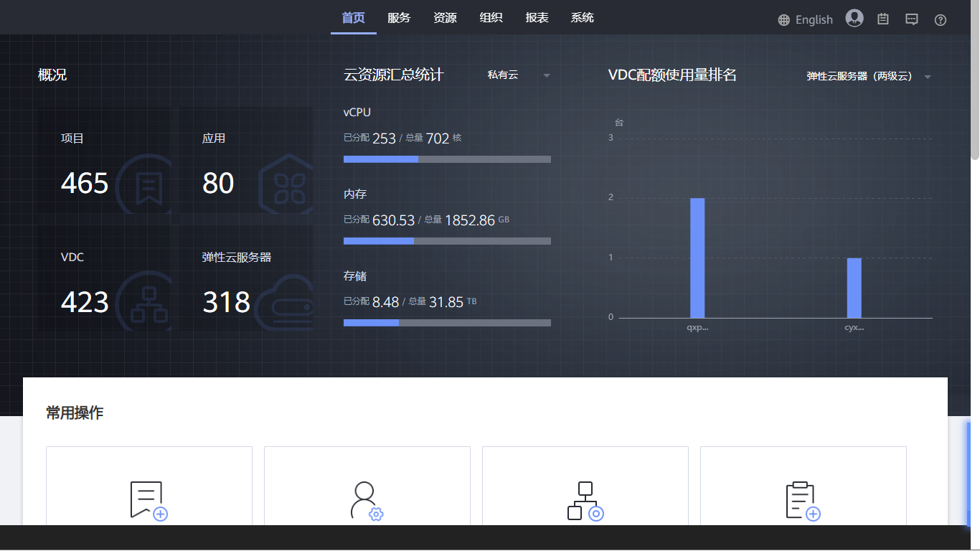Click the organization hierarchy icon card
980x551 pixels.
click(x=585, y=499)
